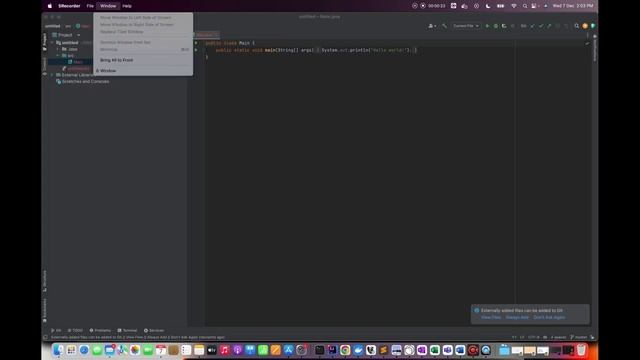Expand External Libraries node

(x=52, y=75)
